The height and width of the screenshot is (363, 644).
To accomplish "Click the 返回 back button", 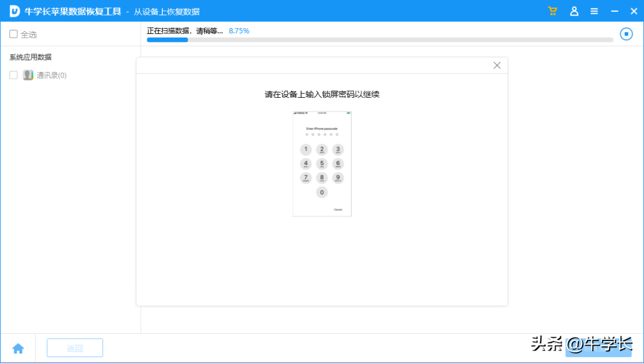I will click(75, 348).
